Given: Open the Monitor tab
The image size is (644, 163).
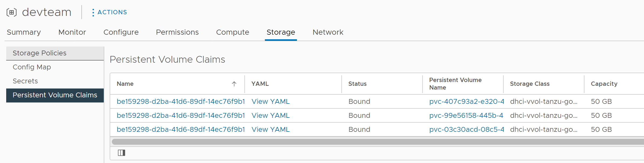Looking at the screenshot, I should [72, 32].
